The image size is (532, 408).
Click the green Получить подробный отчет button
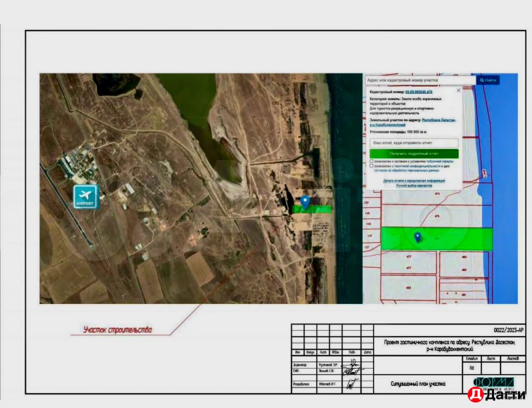414,154
